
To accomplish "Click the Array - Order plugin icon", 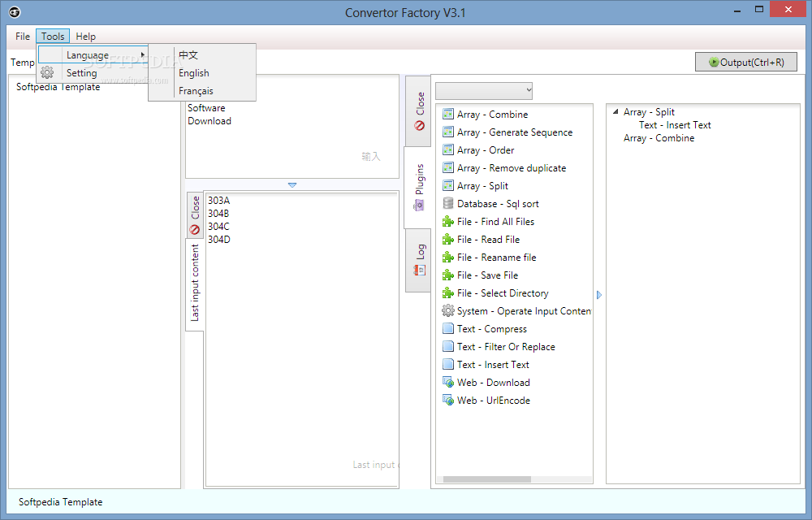I will point(448,149).
